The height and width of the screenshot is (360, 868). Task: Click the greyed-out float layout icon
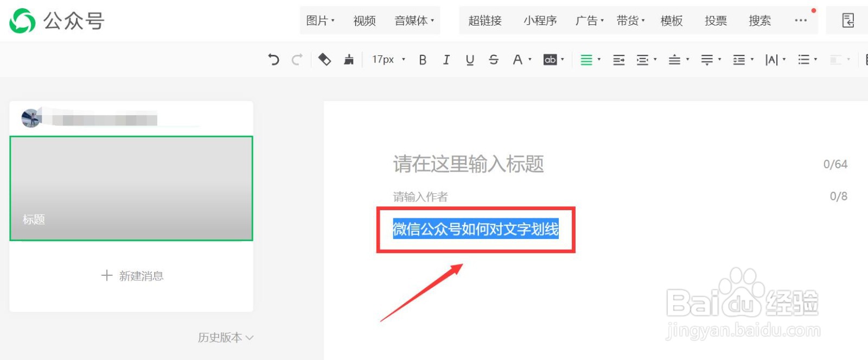point(836,60)
